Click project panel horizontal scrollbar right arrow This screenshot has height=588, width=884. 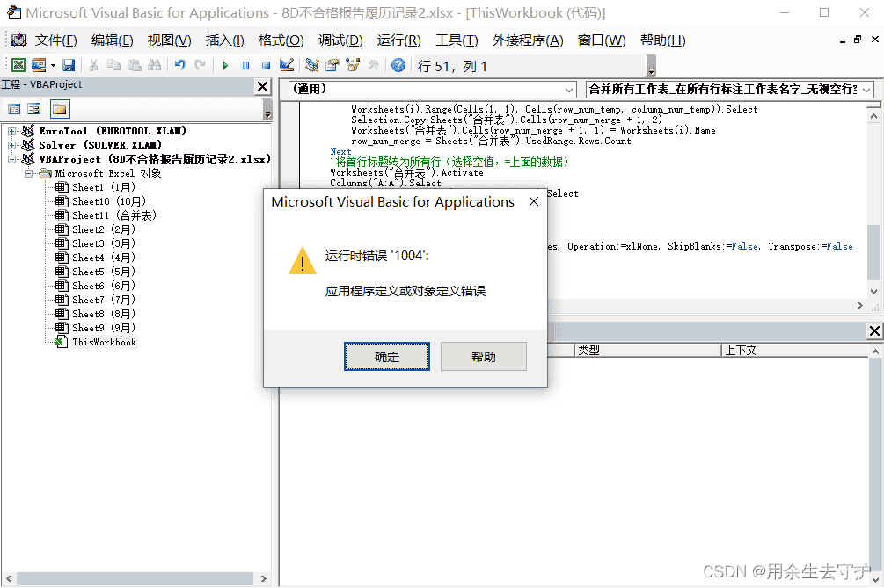click(x=264, y=578)
